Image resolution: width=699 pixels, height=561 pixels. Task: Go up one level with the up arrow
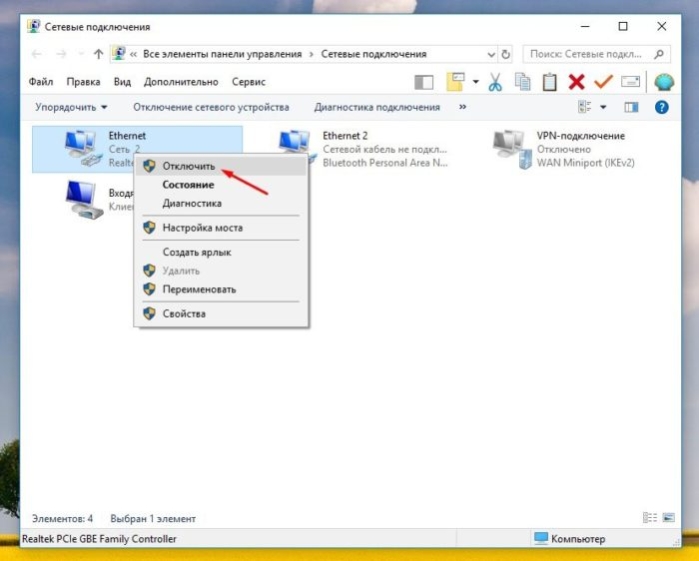click(99, 54)
